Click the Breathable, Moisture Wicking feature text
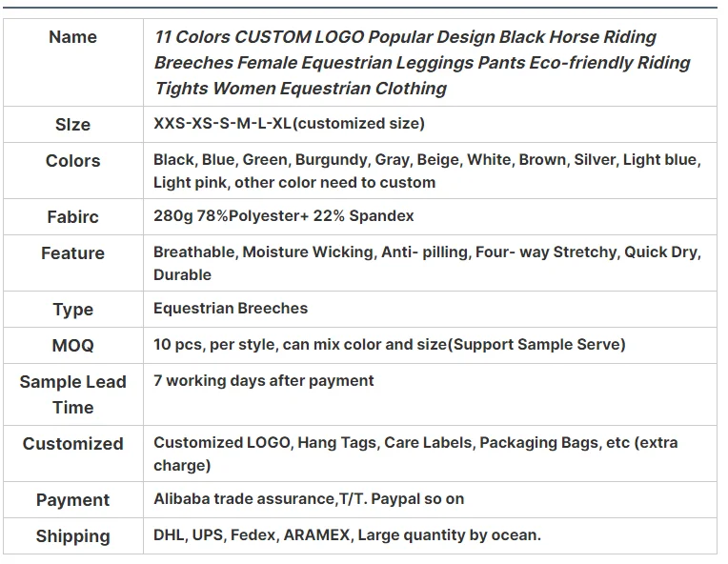Viewport: 728px width, 564px height. [426, 264]
